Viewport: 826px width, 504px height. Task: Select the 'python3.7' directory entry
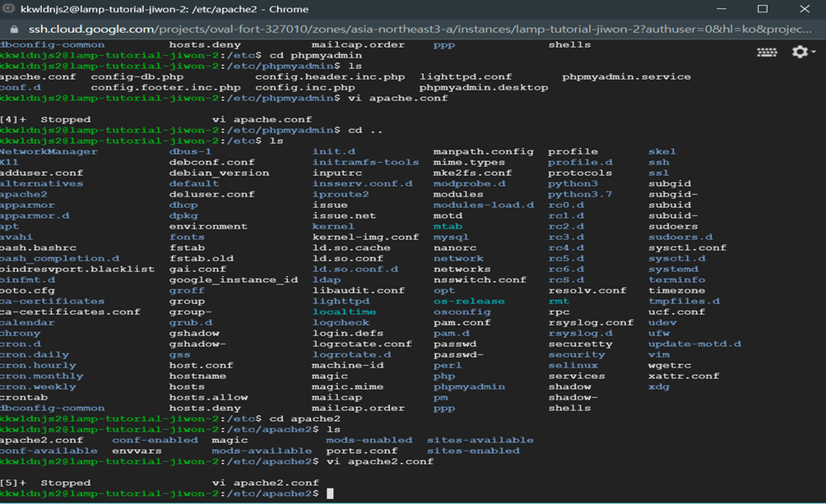click(x=580, y=194)
